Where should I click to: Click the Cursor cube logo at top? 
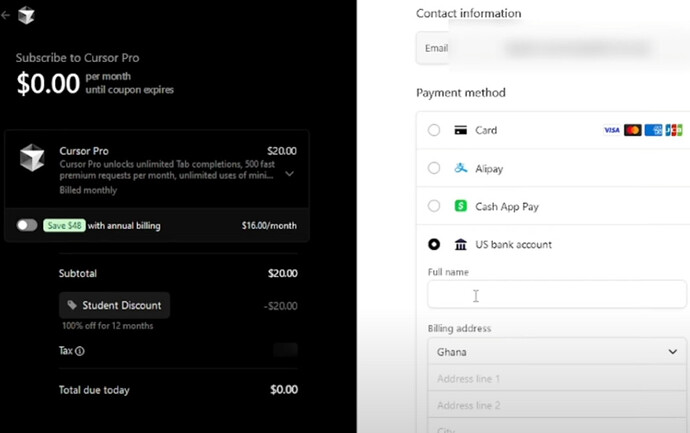26,15
